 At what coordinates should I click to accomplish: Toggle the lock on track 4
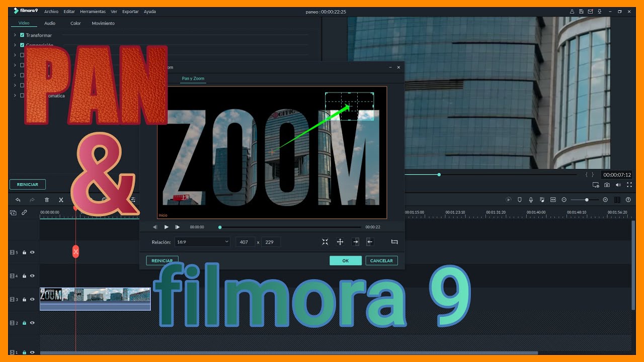pos(24,276)
